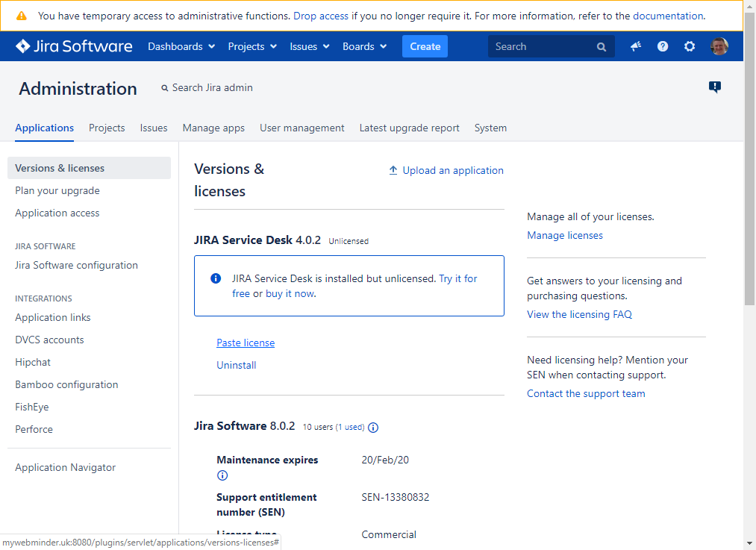Open the Manage licenses link
The image size is (756, 550).
point(565,235)
